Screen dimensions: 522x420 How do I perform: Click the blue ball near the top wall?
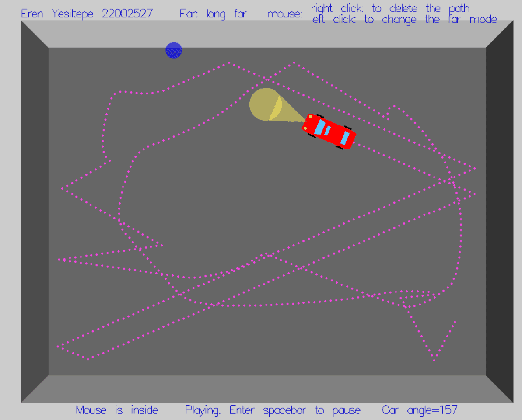[174, 50]
